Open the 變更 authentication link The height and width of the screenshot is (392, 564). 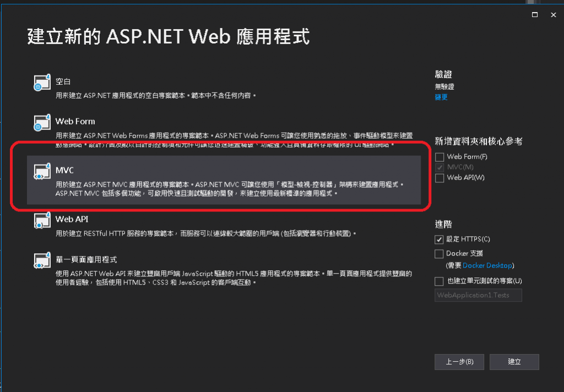tap(441, 97)
